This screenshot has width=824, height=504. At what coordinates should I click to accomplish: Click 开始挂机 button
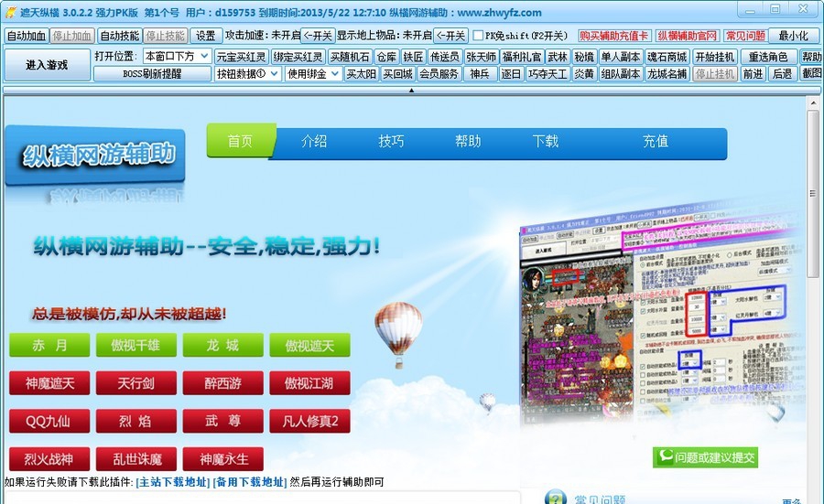point(715,57)
